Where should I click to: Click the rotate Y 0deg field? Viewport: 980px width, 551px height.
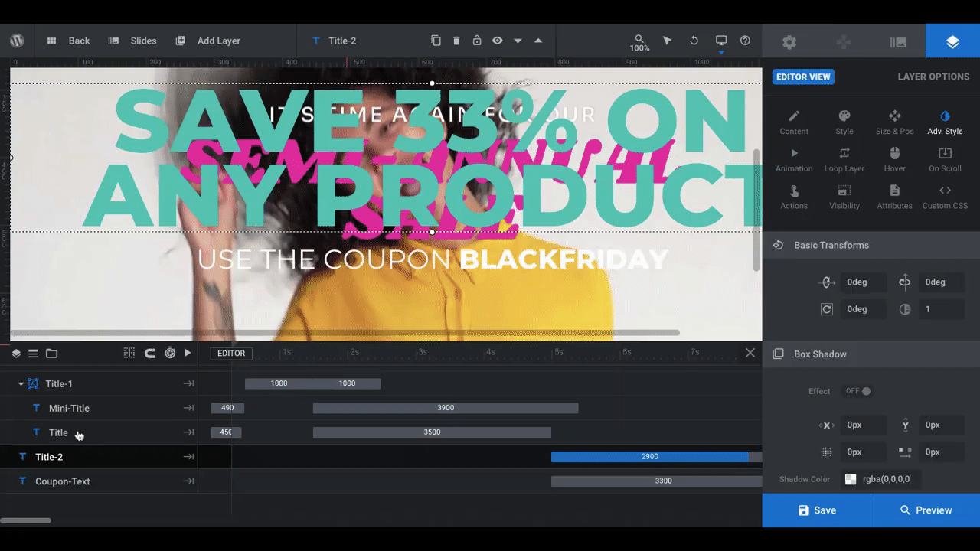(941, 282)
